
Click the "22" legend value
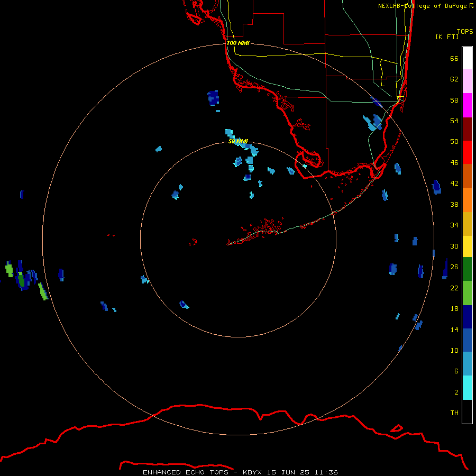point(454,288)
